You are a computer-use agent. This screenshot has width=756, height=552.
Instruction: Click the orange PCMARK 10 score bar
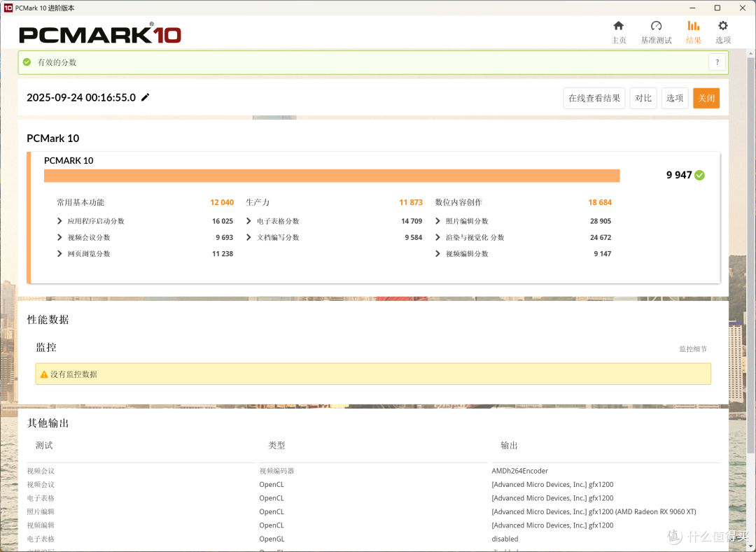pyautogui.click(x=332, y=176)
